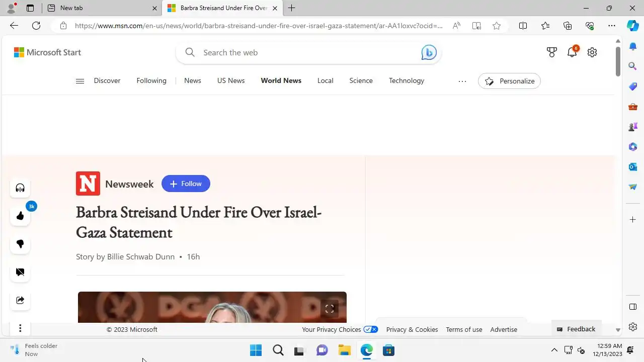
Task: View site information lock icon
Action: coord(63,26)
